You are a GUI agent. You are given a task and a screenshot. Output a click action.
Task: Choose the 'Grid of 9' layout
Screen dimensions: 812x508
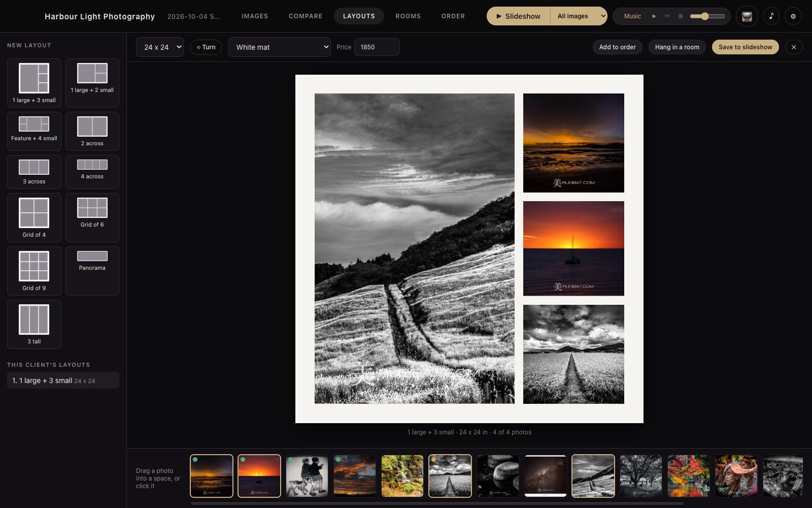34,271
